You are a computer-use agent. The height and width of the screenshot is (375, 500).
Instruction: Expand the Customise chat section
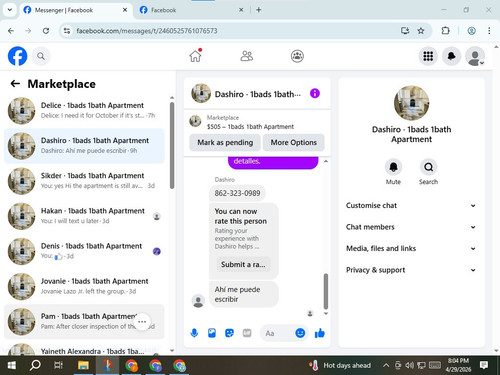[x=411, y=205]
